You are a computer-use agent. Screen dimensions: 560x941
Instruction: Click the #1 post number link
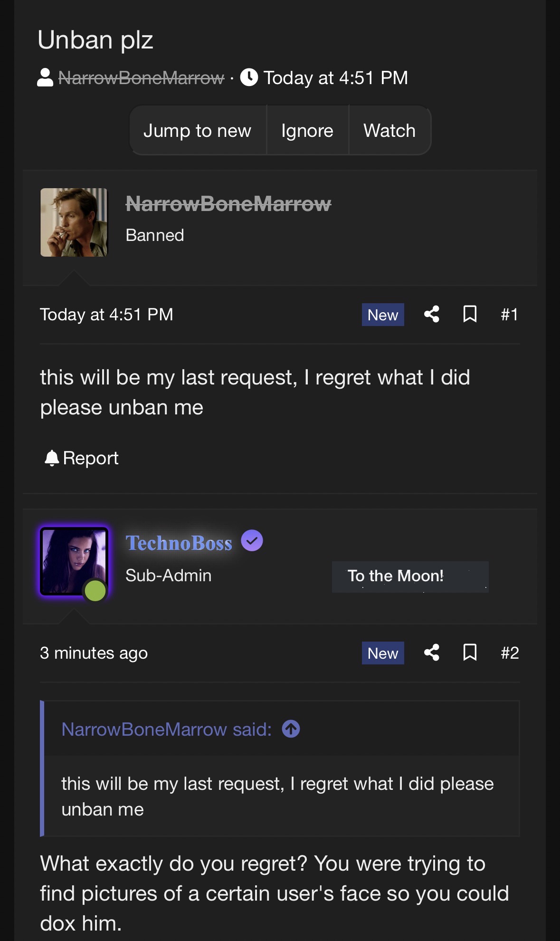[509, 315]
